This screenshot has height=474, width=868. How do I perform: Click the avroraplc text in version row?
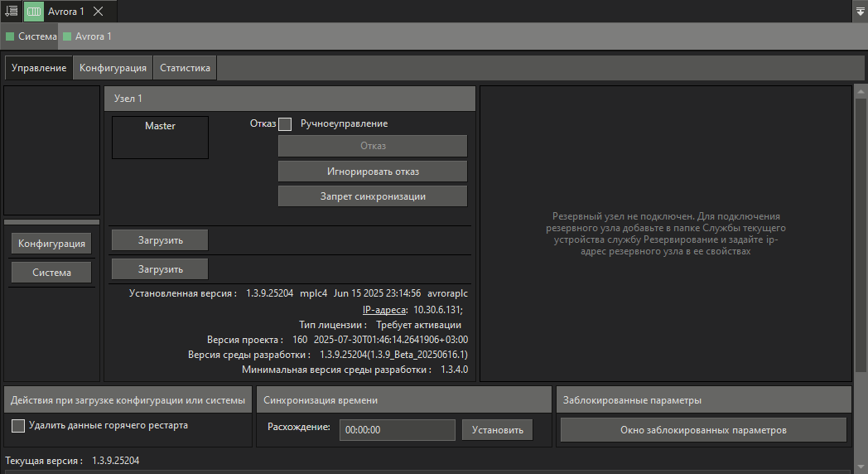pyautogui.click(x=447, y=293)
